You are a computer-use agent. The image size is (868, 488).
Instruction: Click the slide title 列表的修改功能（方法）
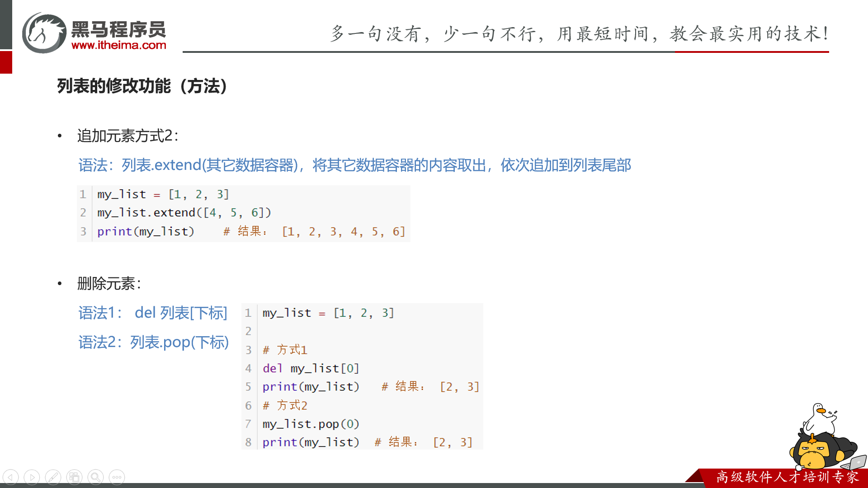142,86
